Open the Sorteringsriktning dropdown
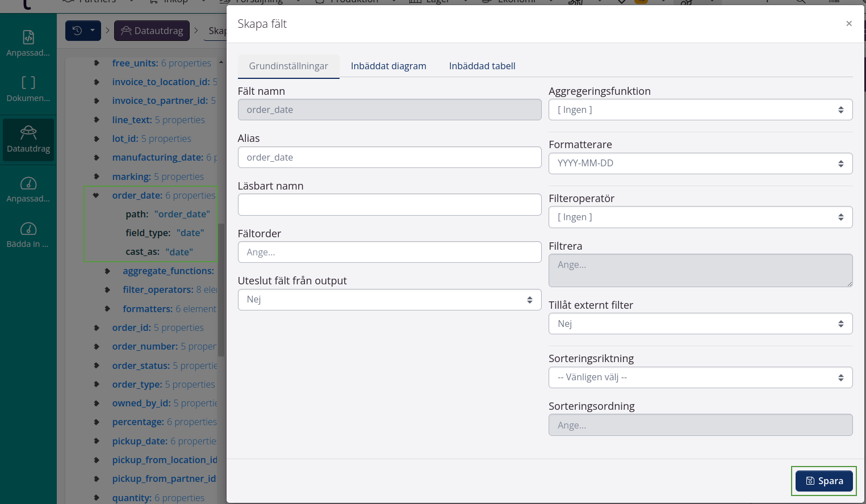The width and height of the screenshot is (866, 504). [x=700, y=377]
